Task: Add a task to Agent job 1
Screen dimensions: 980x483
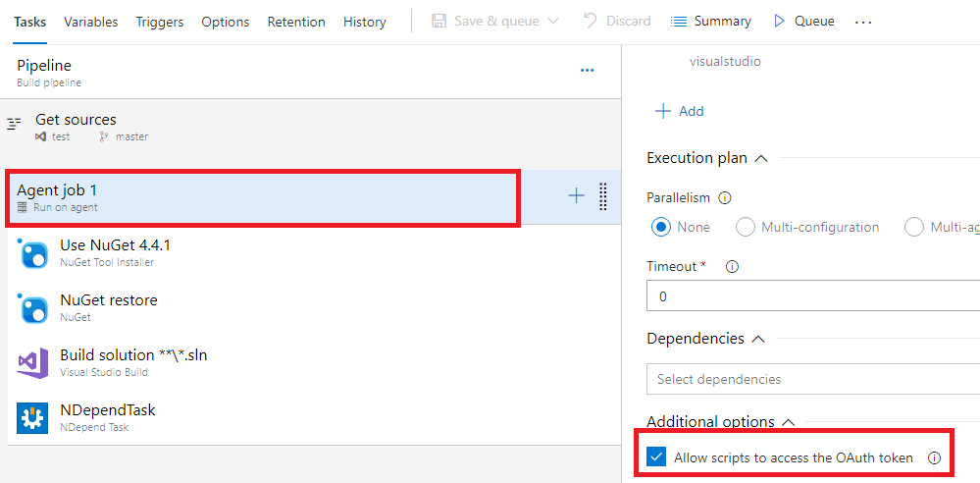Action: pyautogui.click(x=576, y=196)
